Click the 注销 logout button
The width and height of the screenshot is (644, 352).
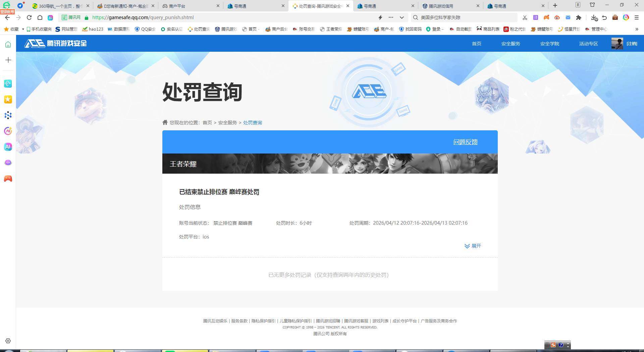point(632,44)
